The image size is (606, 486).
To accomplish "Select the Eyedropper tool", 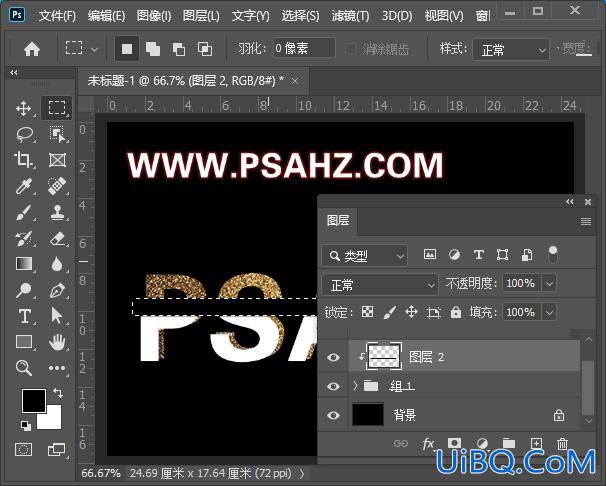I will click(x=23, y=186).
